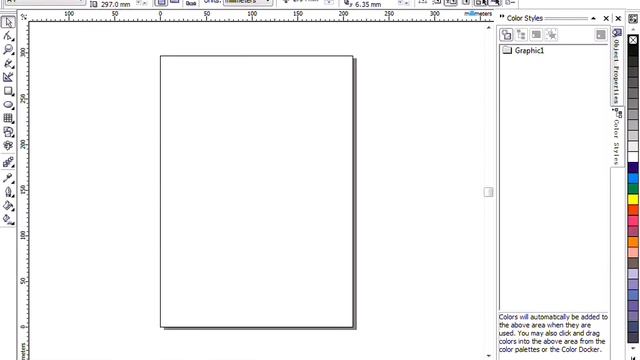Collapse the Color Styles docker arrow
This screenshot has height=360, width=640.
click(x=593, y=18)
